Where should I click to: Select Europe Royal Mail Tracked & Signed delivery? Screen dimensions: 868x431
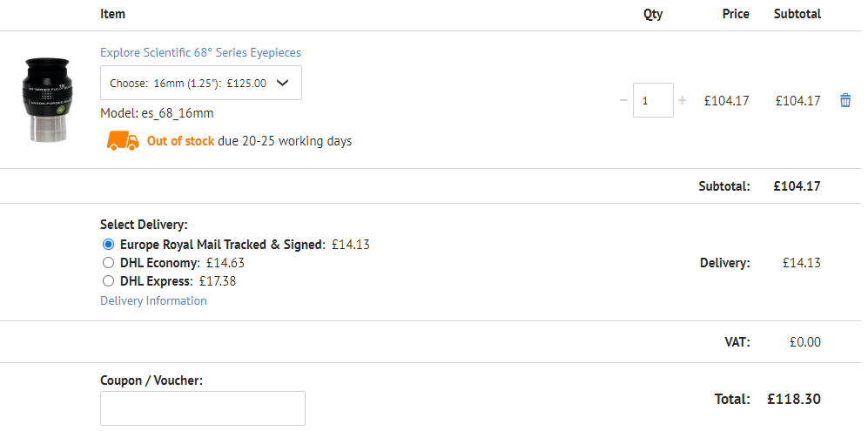coord(109,245)
